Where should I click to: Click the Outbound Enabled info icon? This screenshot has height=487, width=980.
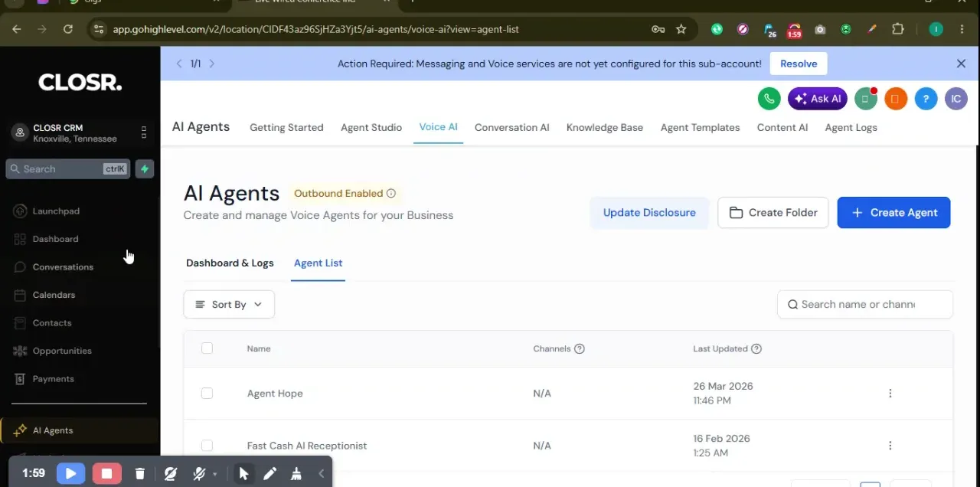391,194
